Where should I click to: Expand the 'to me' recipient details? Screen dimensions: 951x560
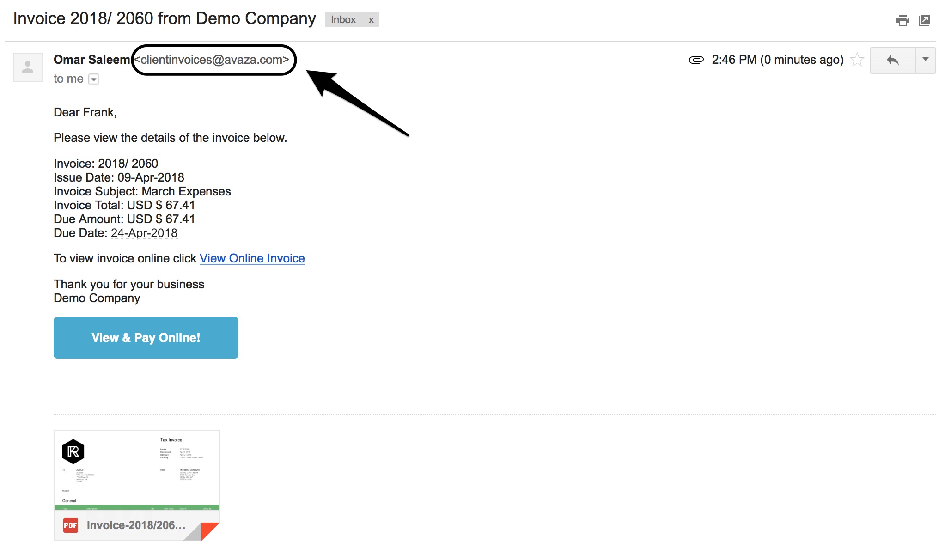pos(94,79)
